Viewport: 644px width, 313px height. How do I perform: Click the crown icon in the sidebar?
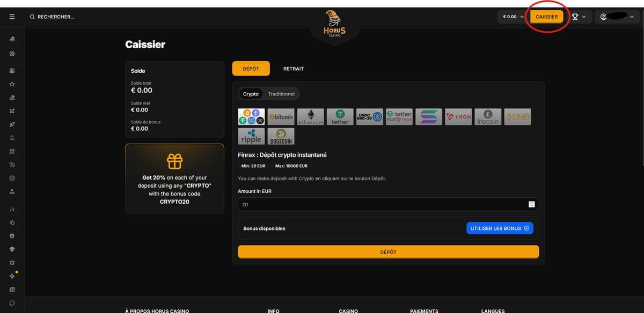point(12,263)
